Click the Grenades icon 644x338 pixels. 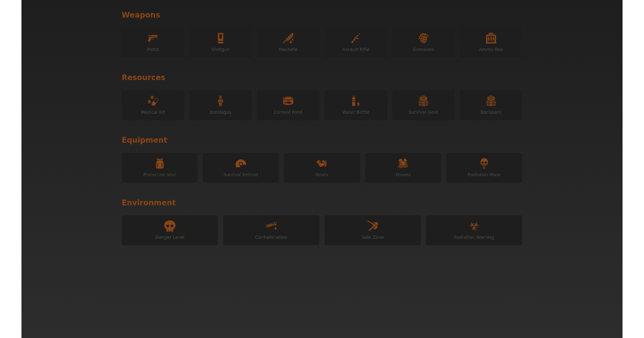point(423,43)
